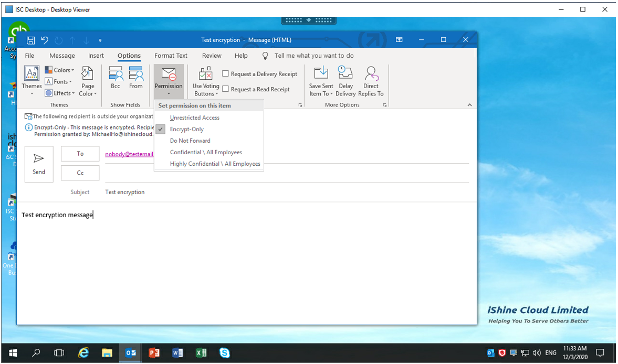The width and height of the screenshot is (618, 364).
Task: Click the ENG language indicator
Action: tap(551, 353)
